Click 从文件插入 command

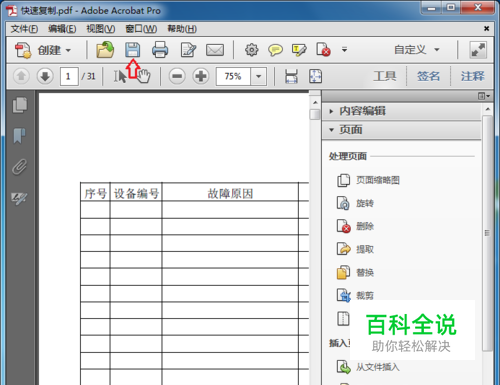point(368,367)
